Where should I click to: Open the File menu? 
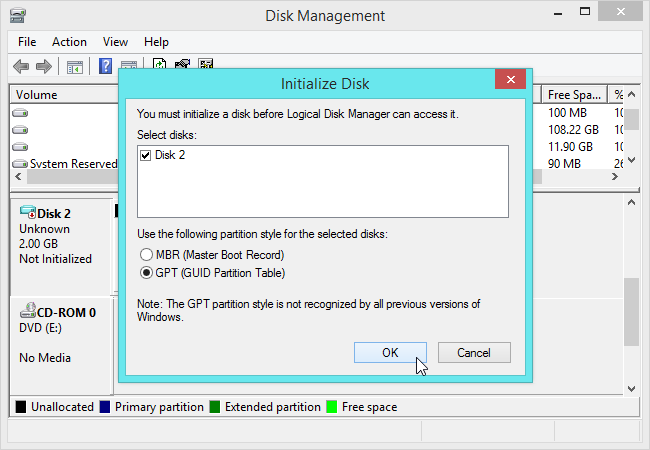(27, 42)
